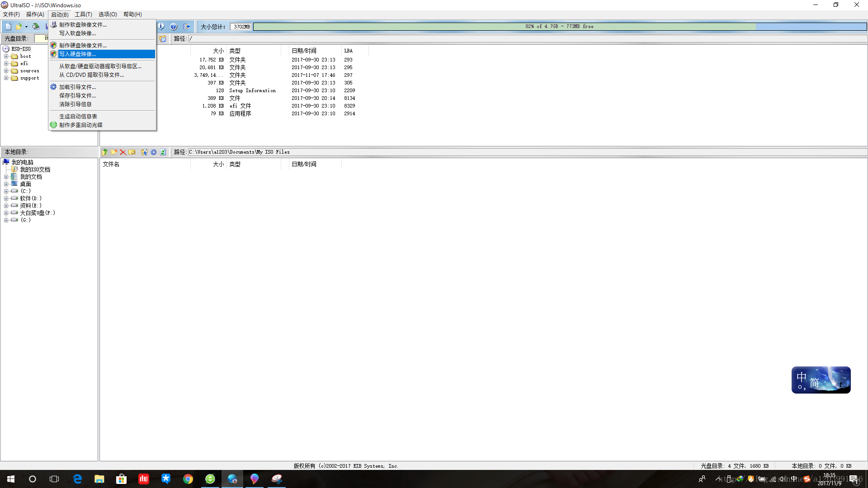This screenshot has height=488, width=868.
Task: Select 大白菜U盘(F:) in local directory tree
Action: tap(38, 213)
